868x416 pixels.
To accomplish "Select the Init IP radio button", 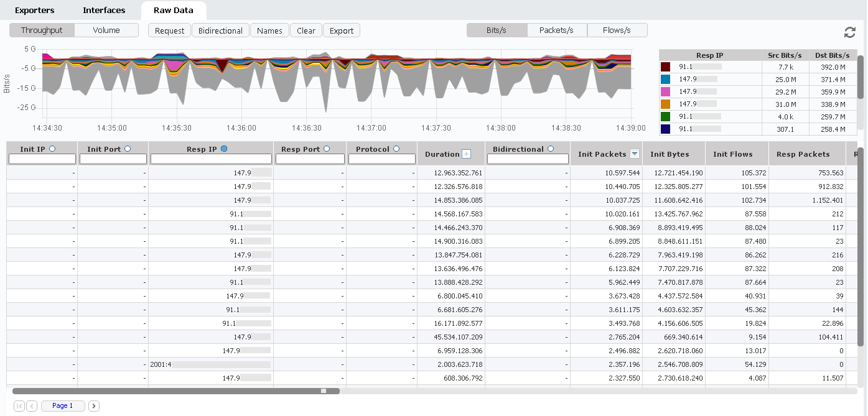I will click(x=52, y=149).
